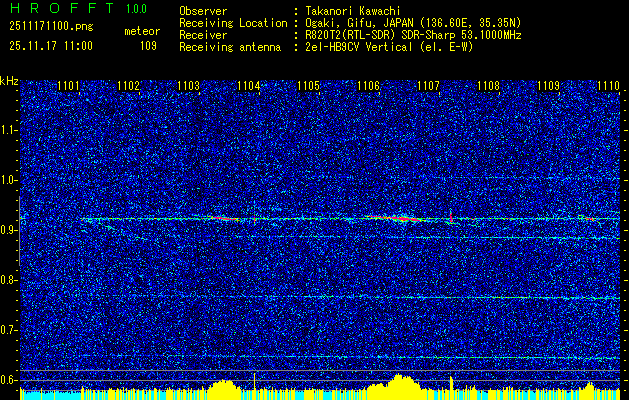Click the strong red meteor echo near 1106

pos(397,218)
